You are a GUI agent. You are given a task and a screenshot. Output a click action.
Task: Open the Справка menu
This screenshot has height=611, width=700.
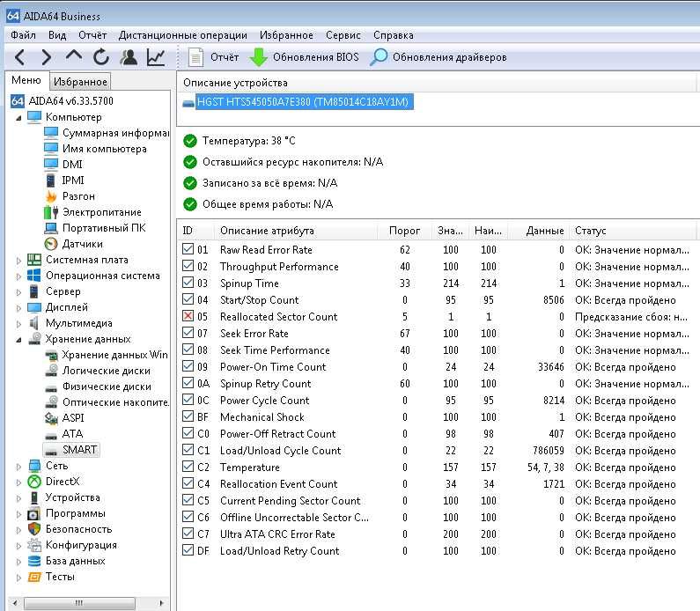(394, 35)
